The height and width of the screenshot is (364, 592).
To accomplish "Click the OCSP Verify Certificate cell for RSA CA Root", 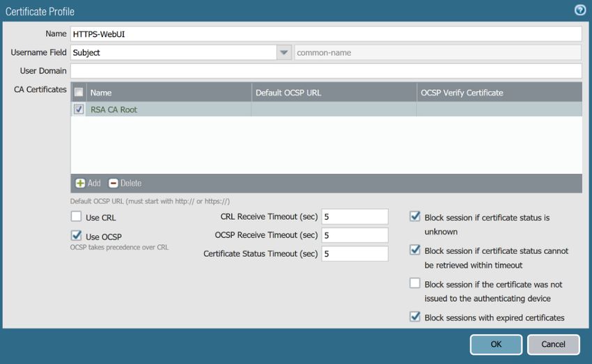I will [499, 109].
